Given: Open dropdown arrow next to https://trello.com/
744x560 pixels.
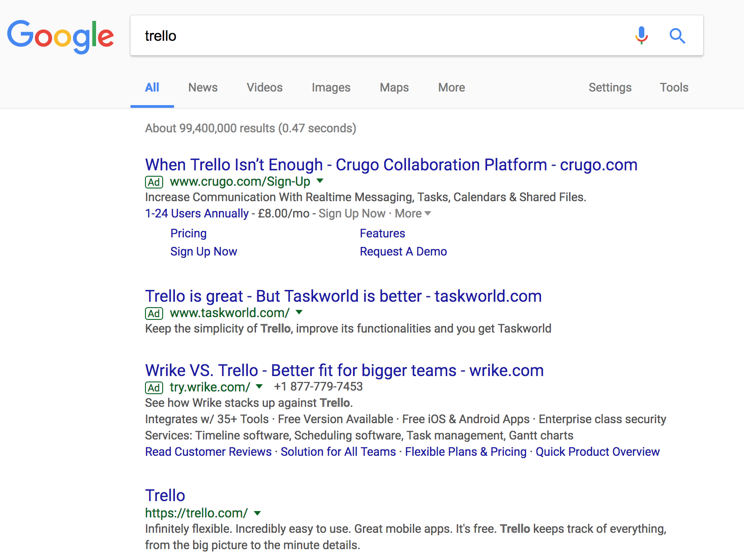Looking at the screenshot, I should [x=257, y=513].
